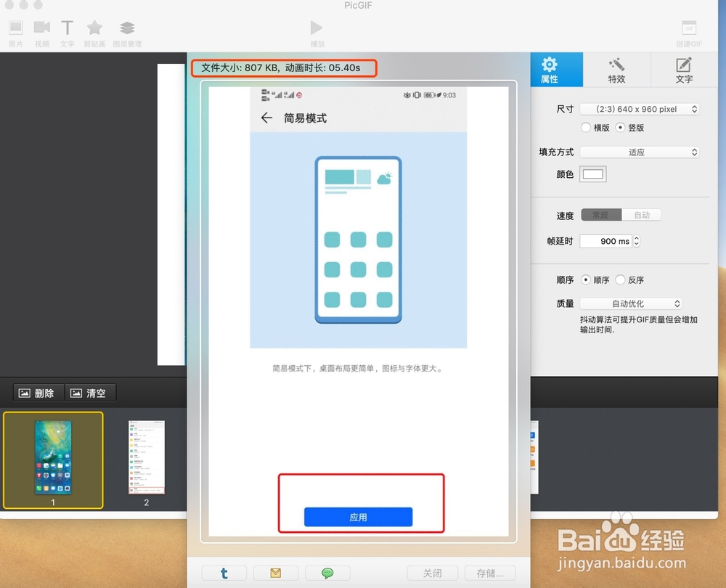Click the 关闭 close button
The height and width of the screenshot is (588, 726).
point(433,573)
